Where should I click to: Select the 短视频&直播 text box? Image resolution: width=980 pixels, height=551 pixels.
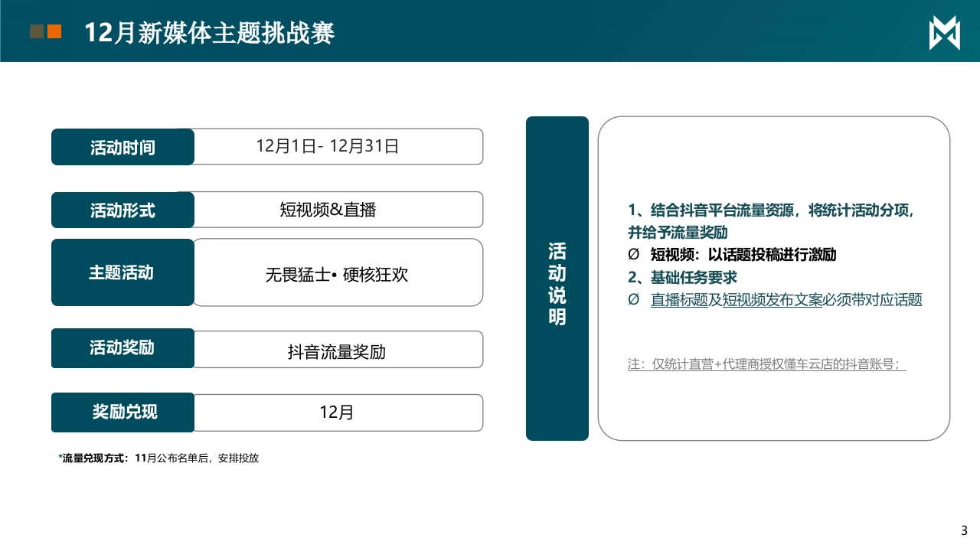[x=337, y=210]
